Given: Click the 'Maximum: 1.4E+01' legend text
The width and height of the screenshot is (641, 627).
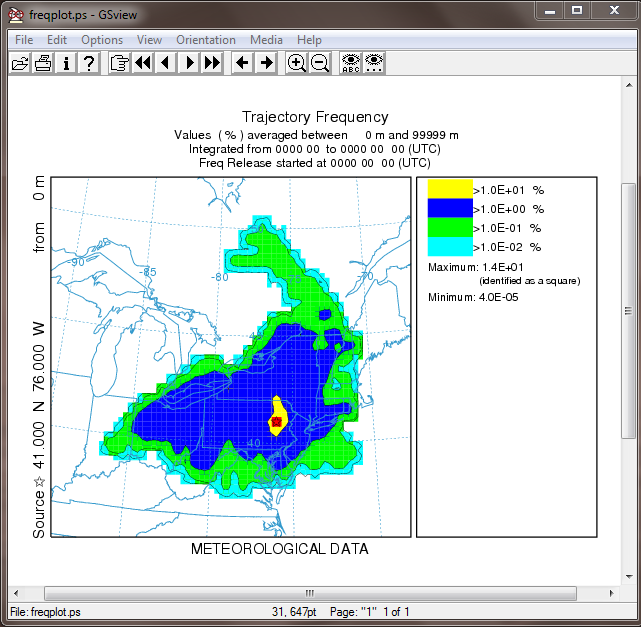Looking at the screenshot, I should pos(475,267).
